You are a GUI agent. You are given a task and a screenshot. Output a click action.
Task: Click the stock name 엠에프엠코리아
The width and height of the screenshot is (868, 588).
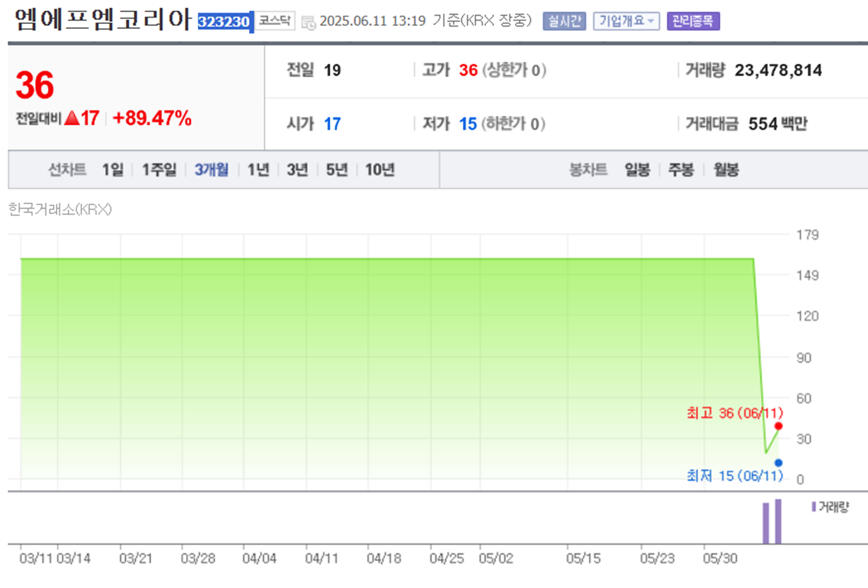pos(102,20)
